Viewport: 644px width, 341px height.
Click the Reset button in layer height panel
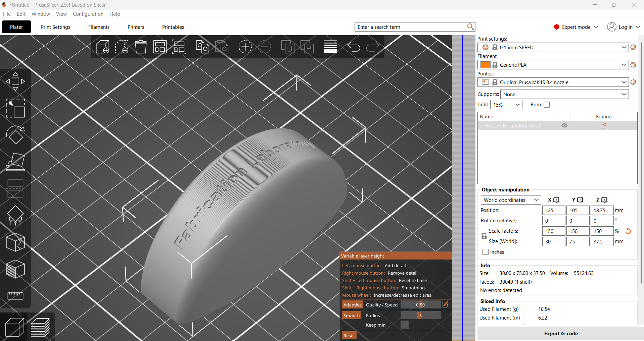[x=349, y=335]
